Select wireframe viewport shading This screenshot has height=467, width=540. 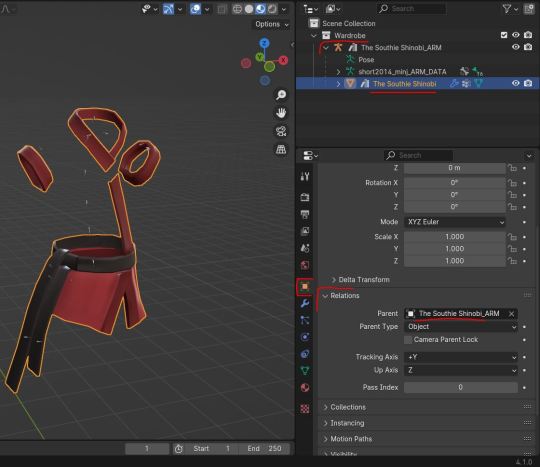pyautogui.click(x=237, y=9)
